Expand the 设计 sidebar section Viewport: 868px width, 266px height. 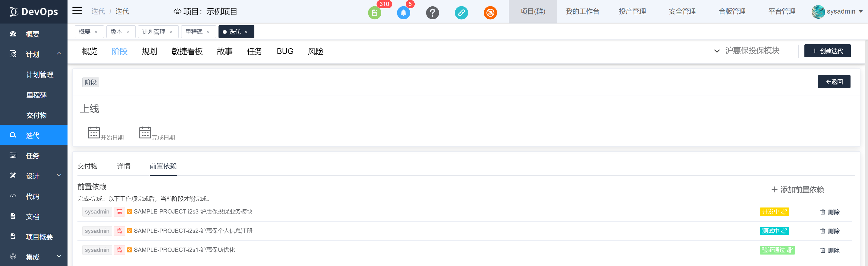[59, 176]
